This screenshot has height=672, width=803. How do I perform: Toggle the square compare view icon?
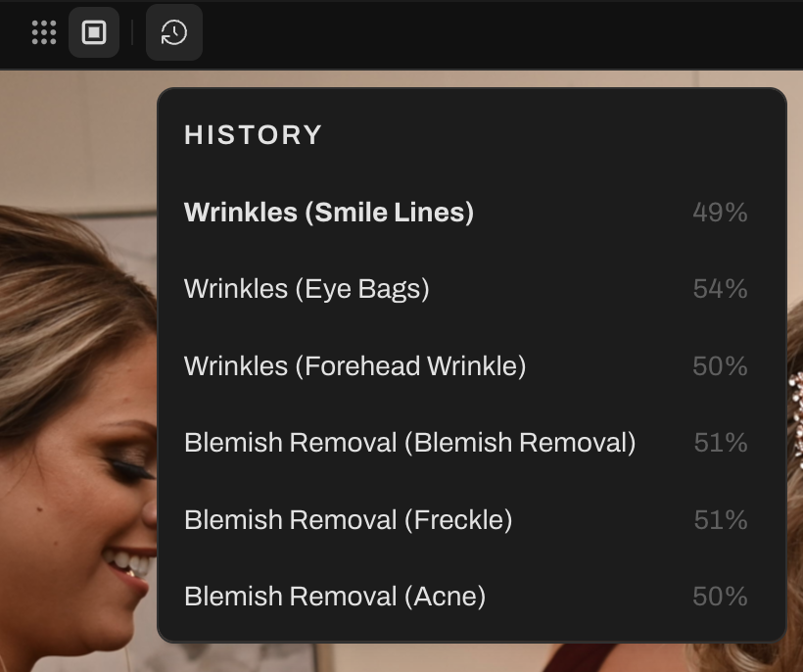tap(94, 33)
